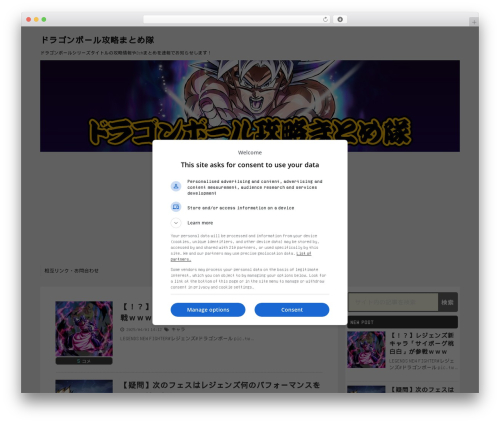This screenshot has height=423, width=500.
Task: Open the 相互リンク・お問合わせ menu item
Action: tap(71, 271)
